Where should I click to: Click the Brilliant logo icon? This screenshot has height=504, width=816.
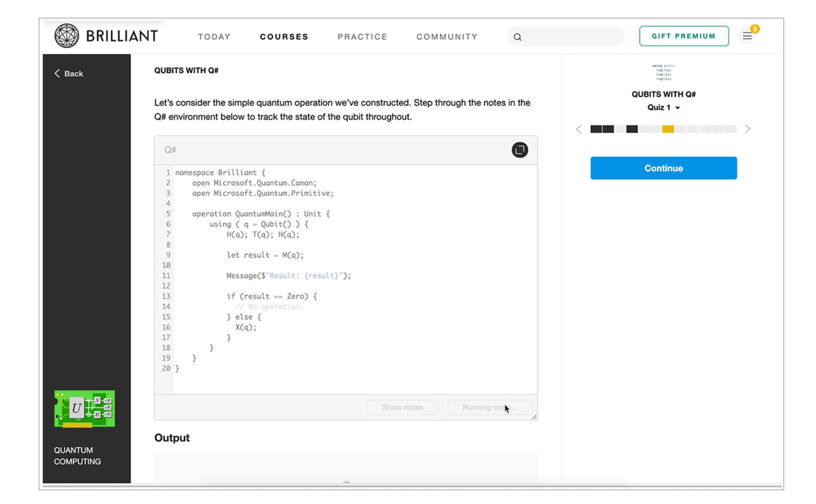66,35
